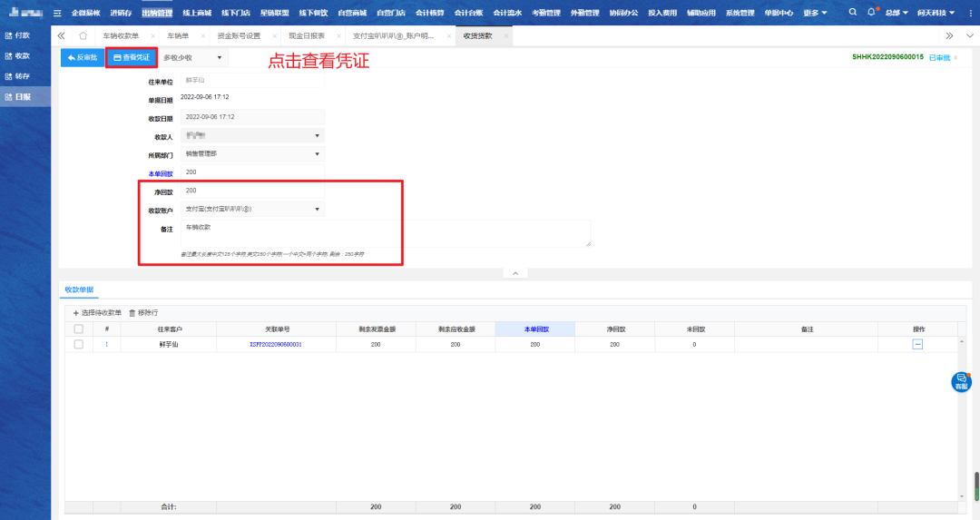Viewport: 980px width, 520px height.
Task: Click the 备注 text area
Action: [385, 232]
